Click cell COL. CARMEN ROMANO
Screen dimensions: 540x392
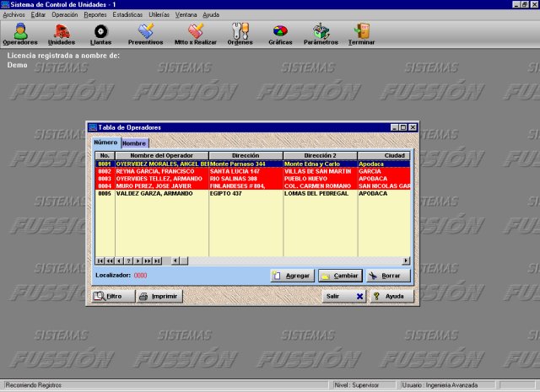(x=321, y=185)
